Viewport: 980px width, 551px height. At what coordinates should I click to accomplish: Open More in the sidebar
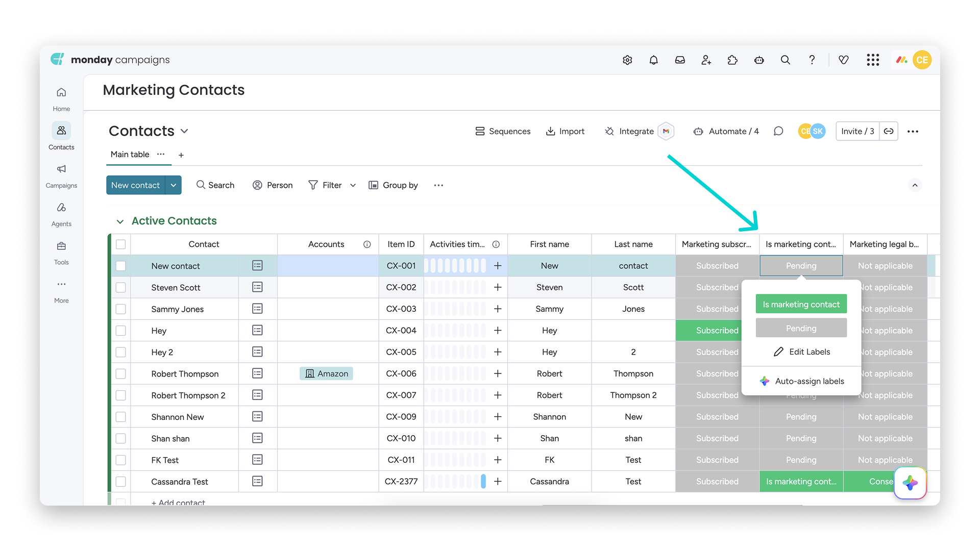(x=61, y=291)
